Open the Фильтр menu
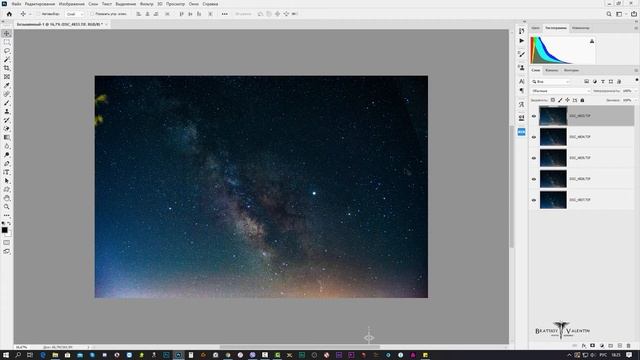The image size is (640, 360). pyautogui.click(x=147, y=4)
